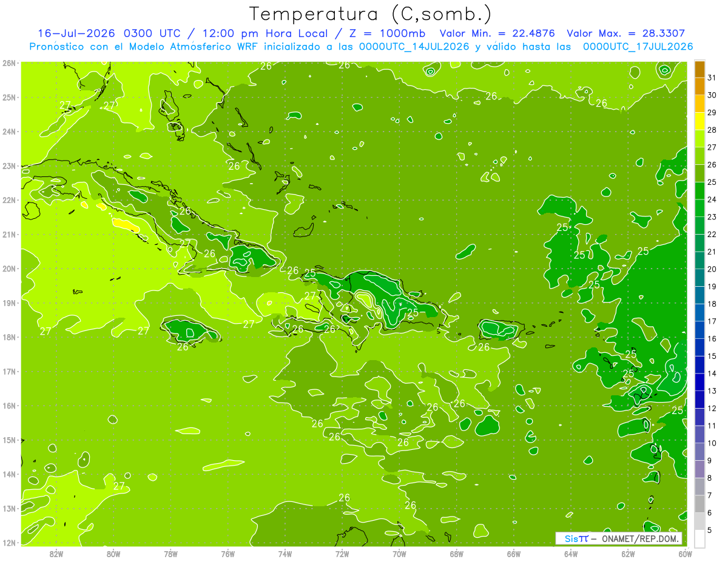Click the yellow swatch between 28 and 29
Screen dimensions: 728x562
[x=699, y=121]
